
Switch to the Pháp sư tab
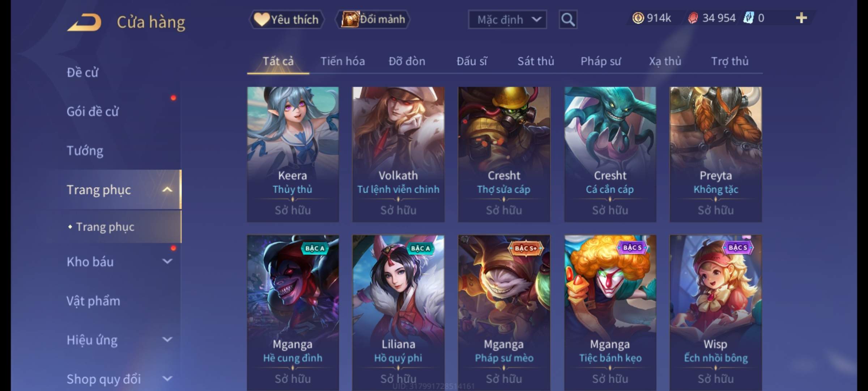coord(600,62)
